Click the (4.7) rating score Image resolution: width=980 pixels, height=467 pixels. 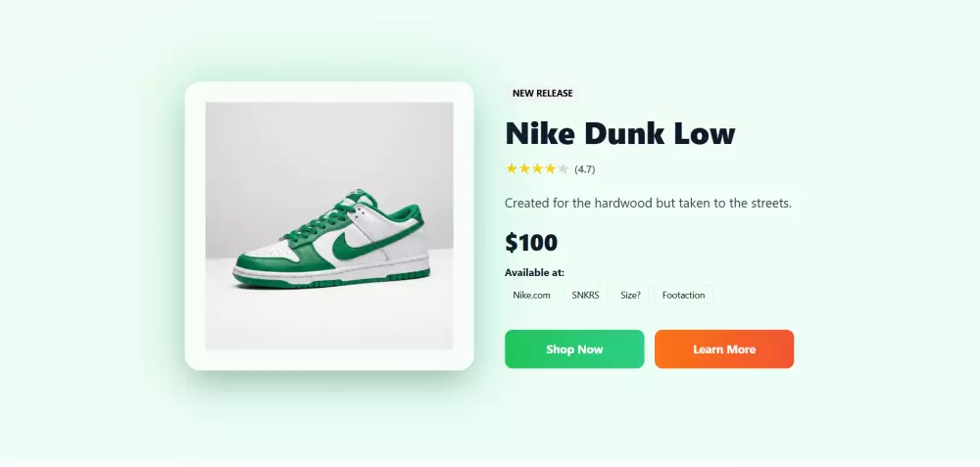(x=585, y=169)
